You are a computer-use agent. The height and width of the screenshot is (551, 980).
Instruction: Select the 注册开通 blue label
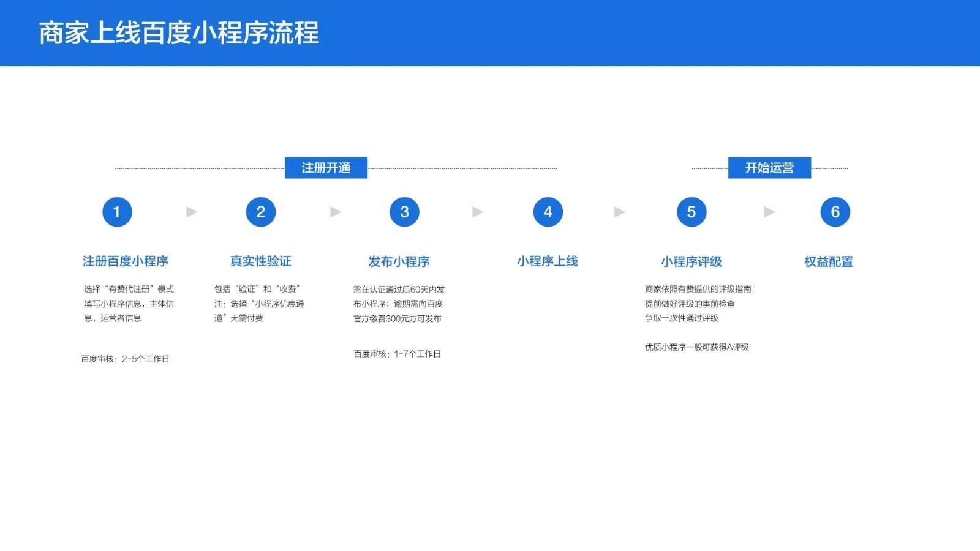coord(326,168)
